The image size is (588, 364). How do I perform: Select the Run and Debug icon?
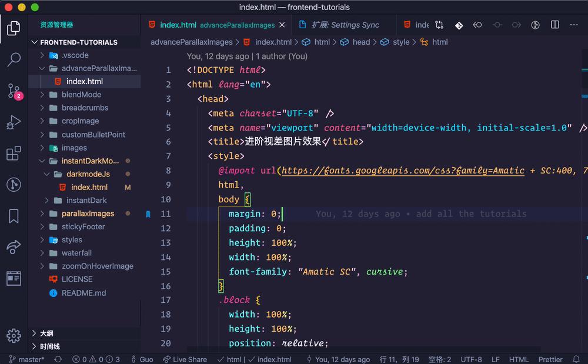[14, 122]
